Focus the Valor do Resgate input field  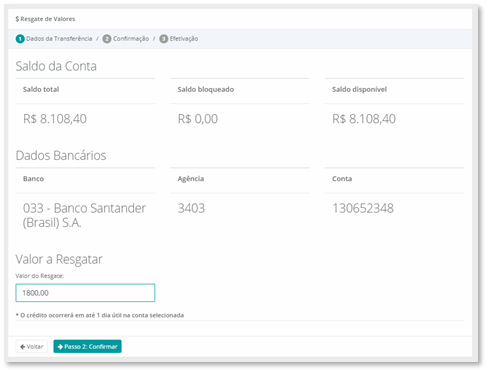coord(85,293)
